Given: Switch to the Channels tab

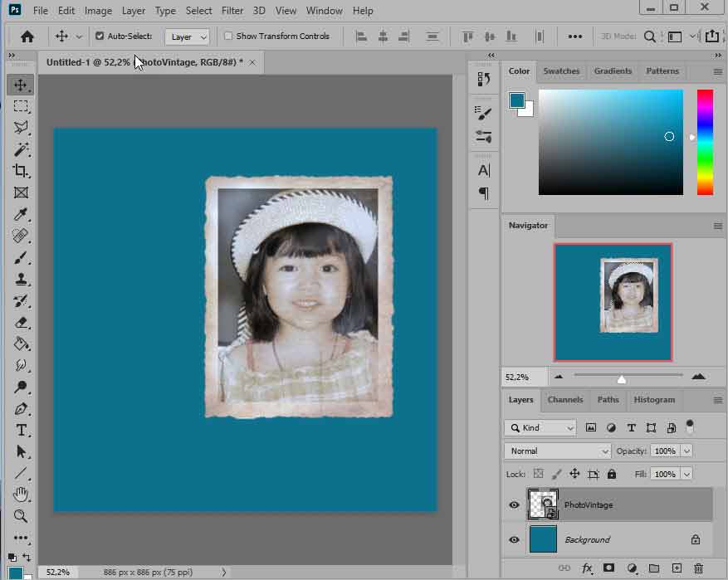Looking at the screenshot, I should pyautogui.click(x=565, y=399).
